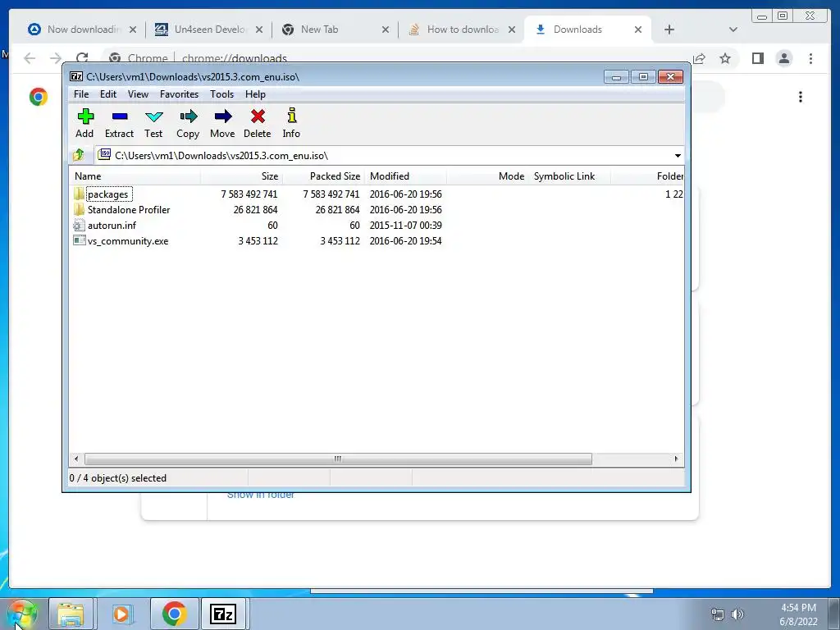The image size is (840, 630).
Task: Click the Move toolbar icon
Action: pyautogui.click(x=223, y=116)
